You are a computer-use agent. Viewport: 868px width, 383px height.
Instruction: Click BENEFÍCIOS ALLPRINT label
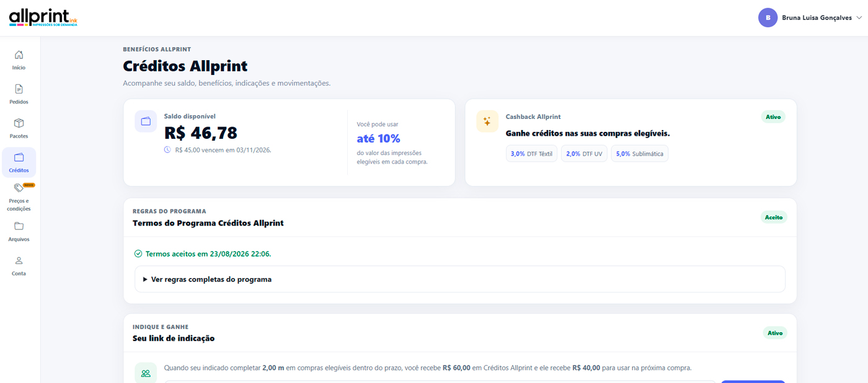pos(157,49)
